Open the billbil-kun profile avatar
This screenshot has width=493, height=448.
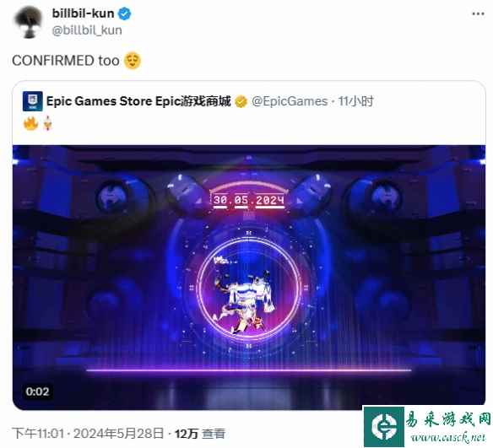[28, 22]
